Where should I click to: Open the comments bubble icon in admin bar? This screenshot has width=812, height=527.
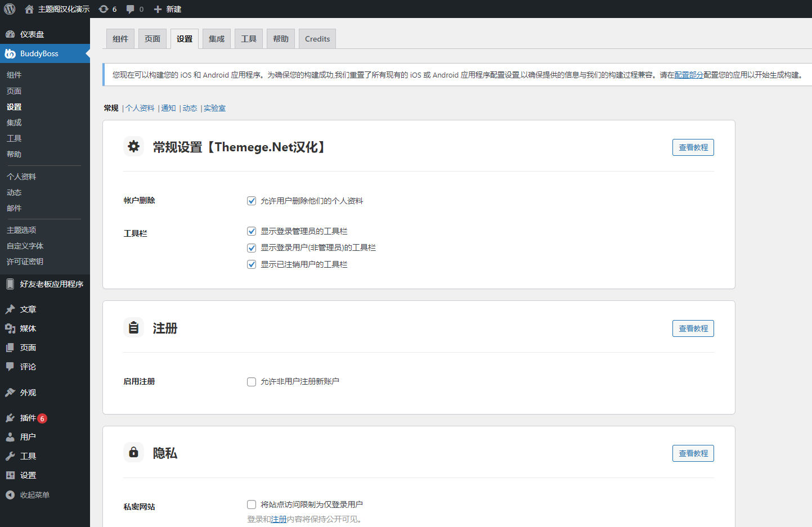coord(131,9)
